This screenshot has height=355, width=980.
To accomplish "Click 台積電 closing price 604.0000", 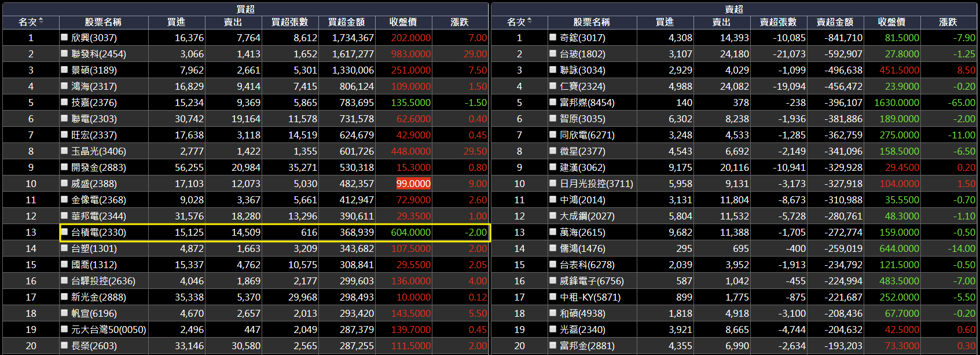I will [411, 232].
